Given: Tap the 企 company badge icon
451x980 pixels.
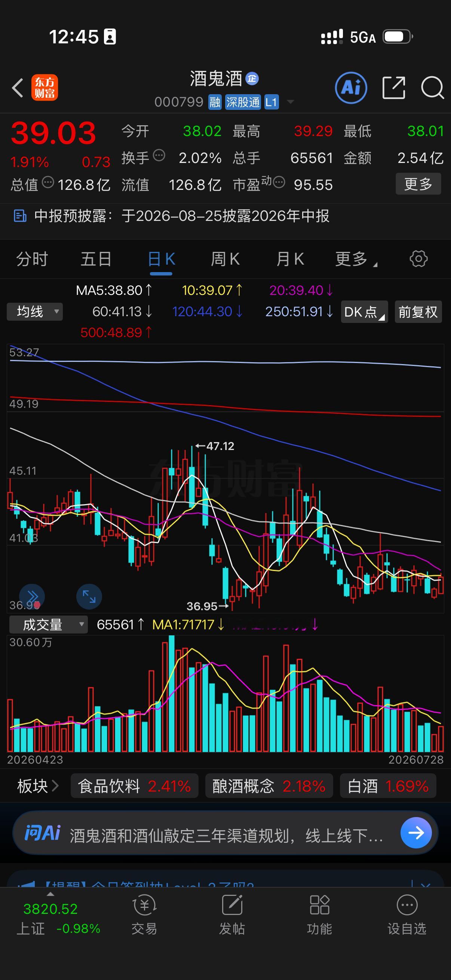Looking at the screenshot, I should [x=252, y=79].
